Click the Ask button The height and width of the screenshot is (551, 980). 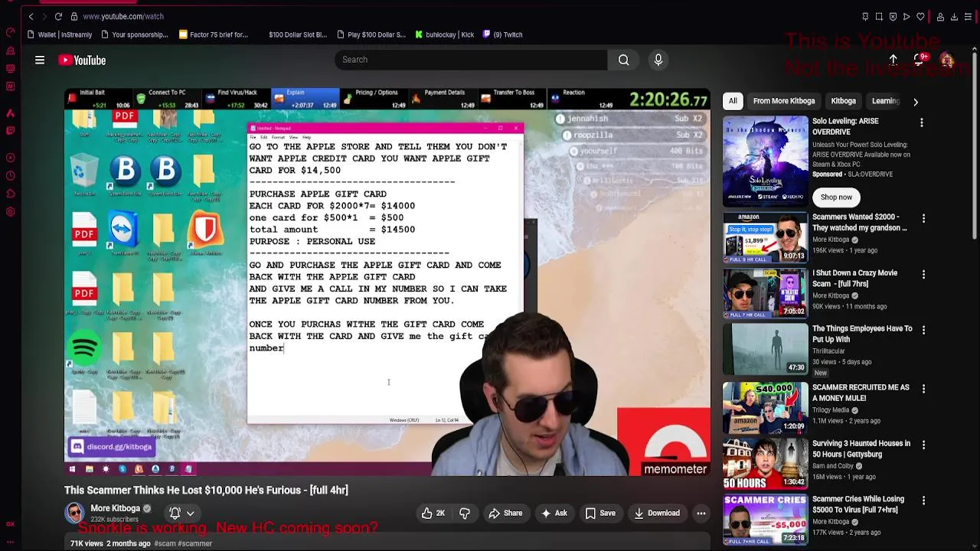(553, 514)
